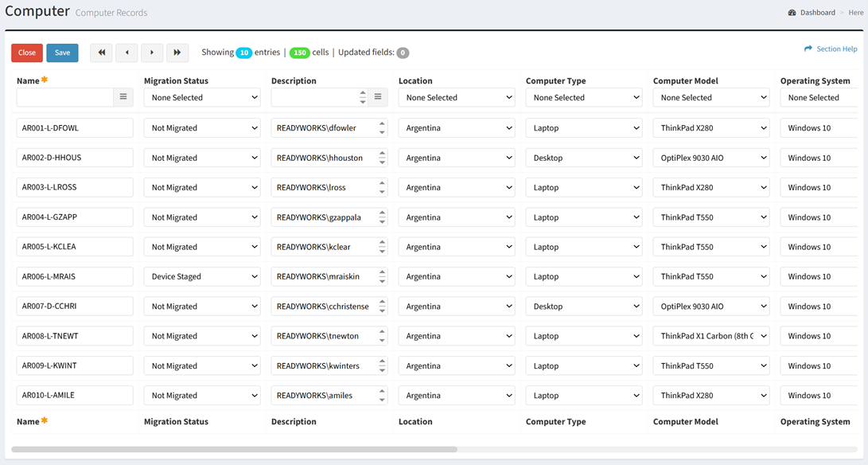This screenshot has height=465, width=868.
Task: Jump to first page of records
Action: click(x=101, y=53)
